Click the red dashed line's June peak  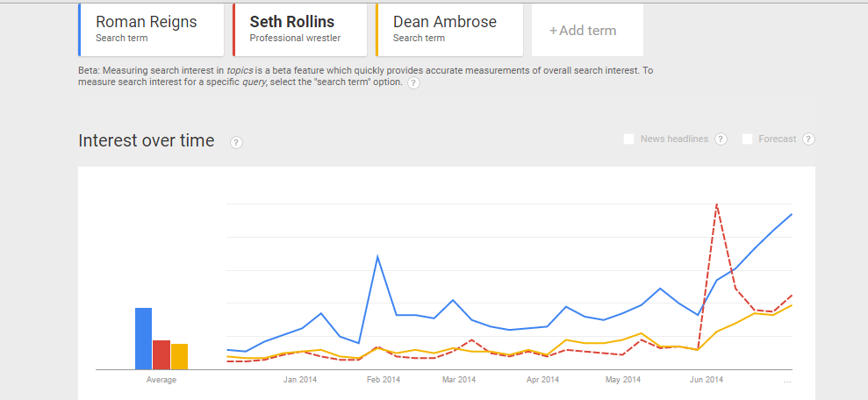click(x=717, y=204)
